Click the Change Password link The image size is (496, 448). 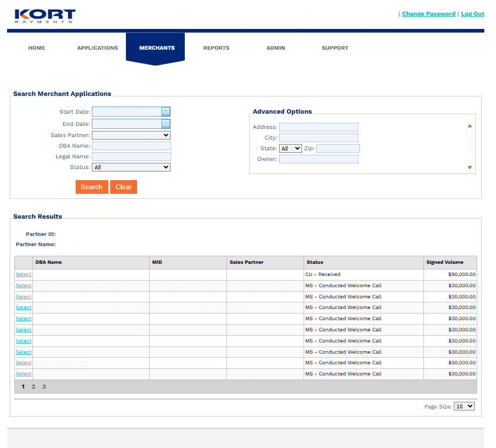click(428, 14)
